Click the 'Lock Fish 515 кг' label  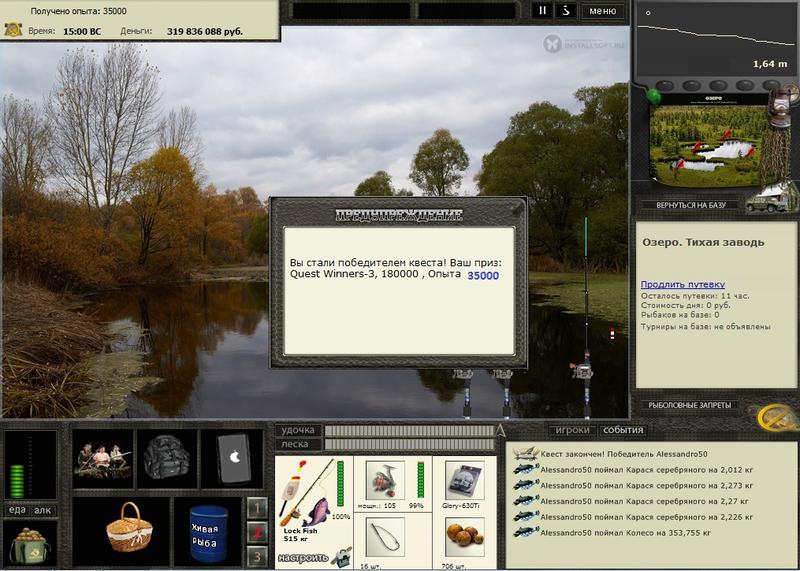point(300,535)
